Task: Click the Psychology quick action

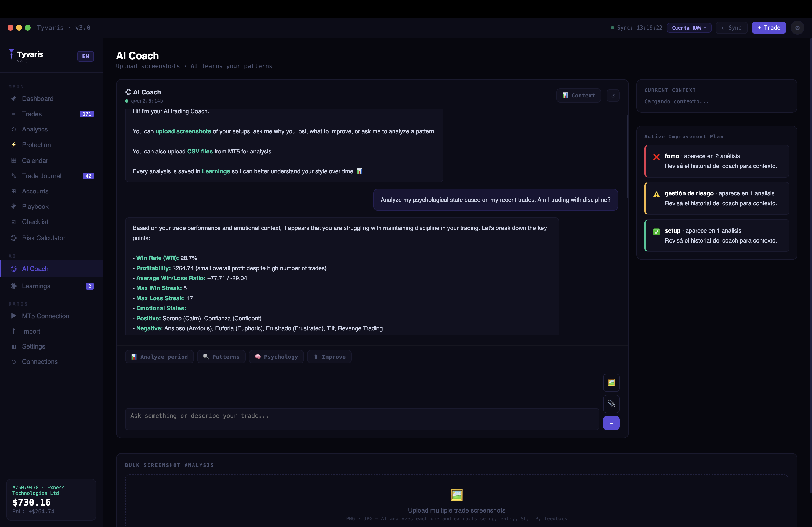Action: click(276, 357)
